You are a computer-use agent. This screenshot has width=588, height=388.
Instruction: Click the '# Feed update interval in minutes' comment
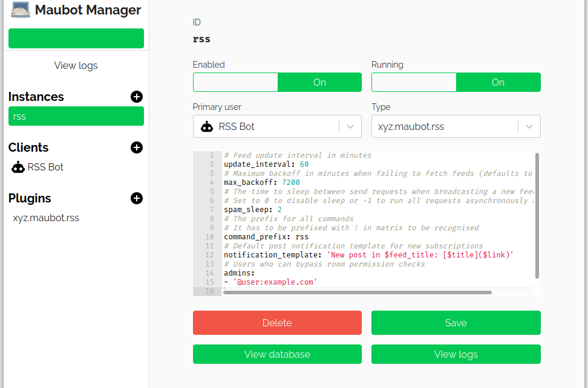pyautogui.click(x=298, y=155)
